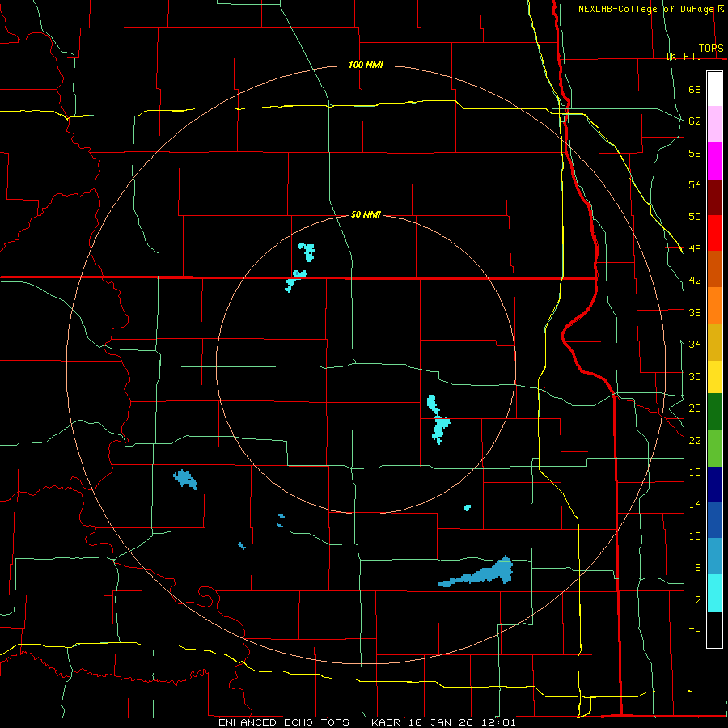This screenshot has height=728, width=728.
Task: Click the gold swatch in the legend
Action: 714,342
